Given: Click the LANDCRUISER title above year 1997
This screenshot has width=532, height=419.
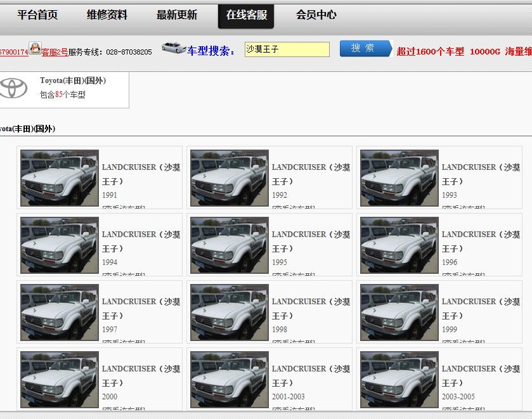Looking at the screenshot, I should (141, 309).
